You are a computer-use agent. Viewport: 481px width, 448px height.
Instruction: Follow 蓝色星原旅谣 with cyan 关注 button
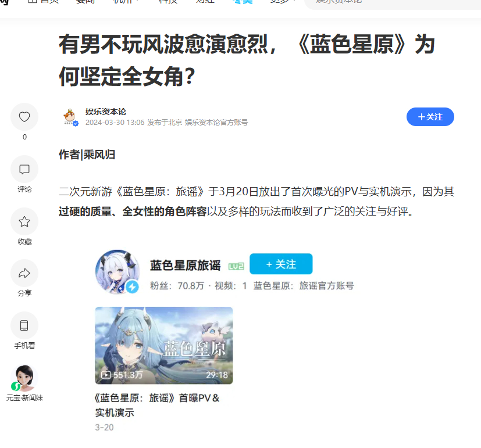click(281, 264)
